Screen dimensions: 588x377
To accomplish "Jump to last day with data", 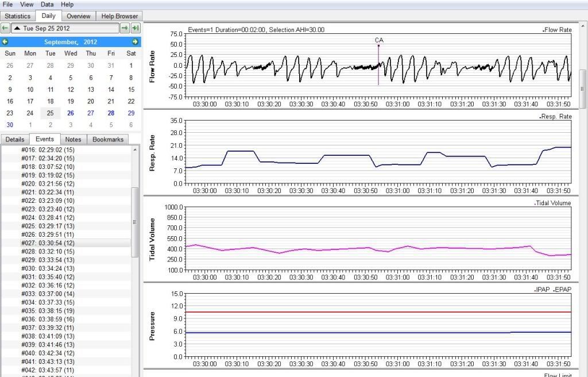I will pos(136,28).
